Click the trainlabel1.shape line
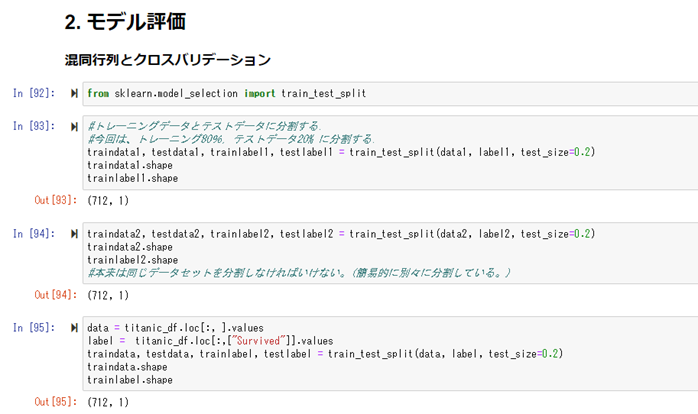This screenshot has width=698, height=414. tap(133, 178)
